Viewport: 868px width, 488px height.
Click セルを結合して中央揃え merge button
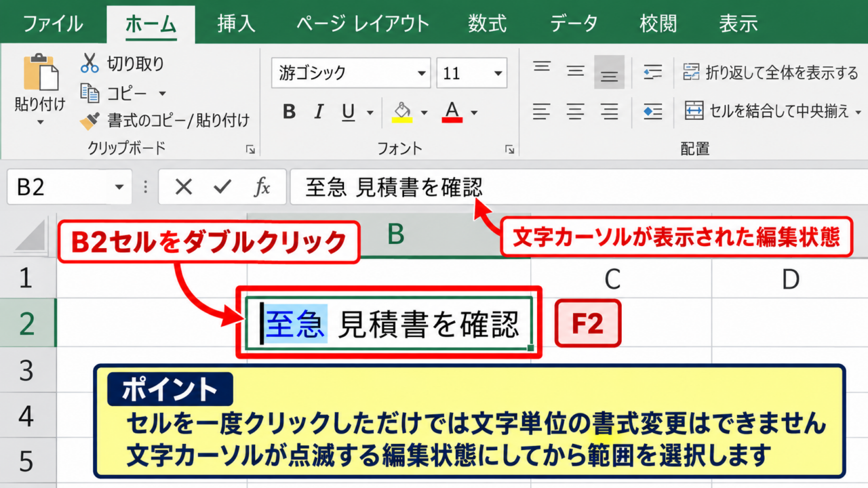766,111
